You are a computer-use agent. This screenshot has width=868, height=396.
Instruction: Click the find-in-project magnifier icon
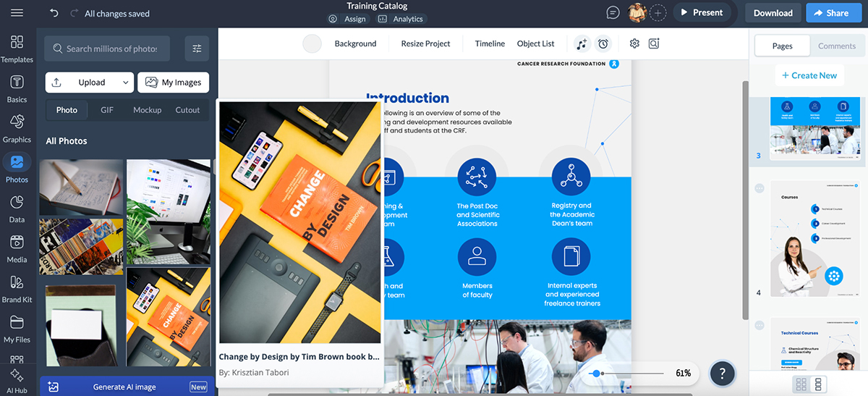[x=654, y=43]
